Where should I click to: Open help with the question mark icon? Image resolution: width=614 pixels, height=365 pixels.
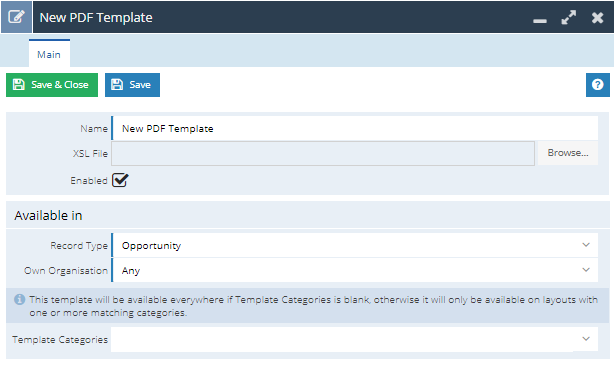tap(598, 85)
